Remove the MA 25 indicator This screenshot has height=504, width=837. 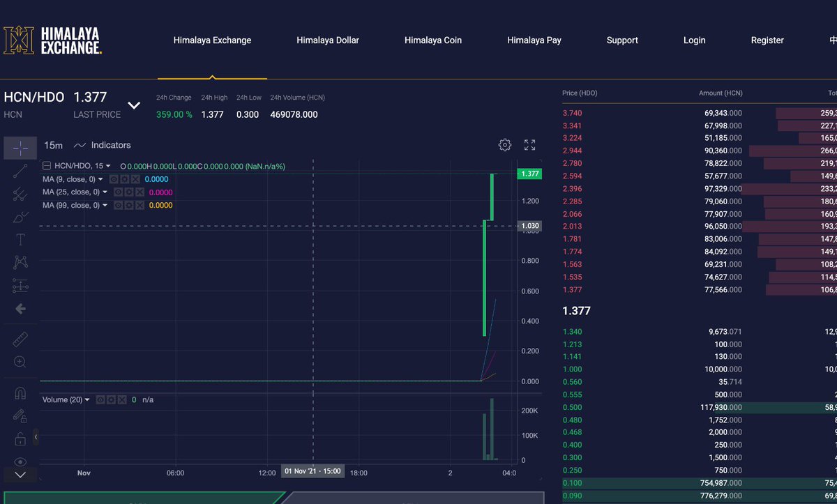pyautogui.click(x=139, y=192)
